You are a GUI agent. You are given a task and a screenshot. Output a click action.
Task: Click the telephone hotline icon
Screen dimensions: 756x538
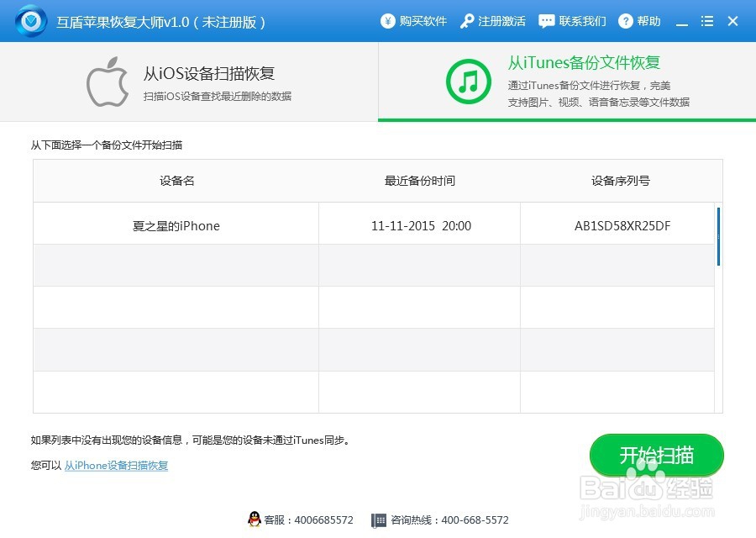tap(379, 520)
